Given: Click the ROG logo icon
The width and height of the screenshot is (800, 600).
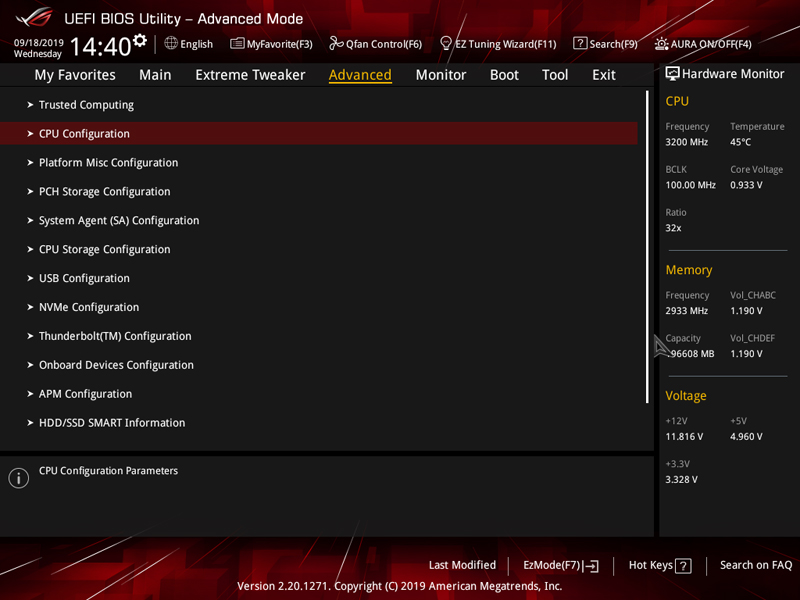Looking at the screenshot, I should coord(34,17).
